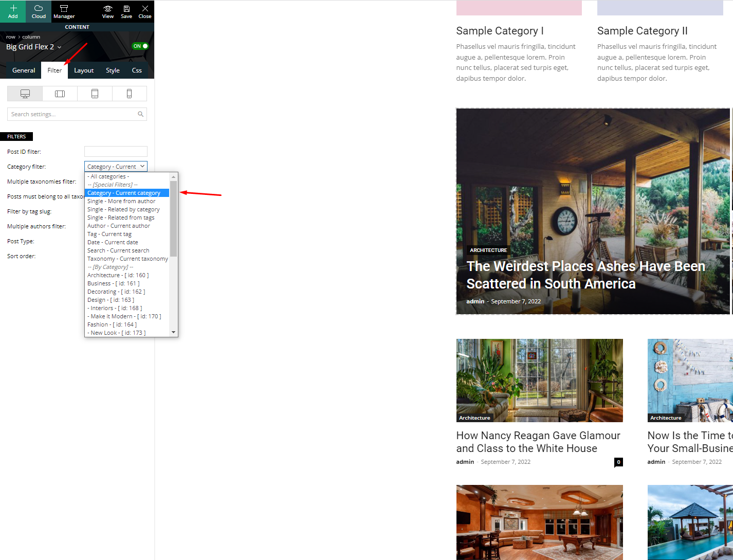Switch to the Filter tab
Image resolution: width=733 pixels, height=560 pixels.
pos(54,70)
